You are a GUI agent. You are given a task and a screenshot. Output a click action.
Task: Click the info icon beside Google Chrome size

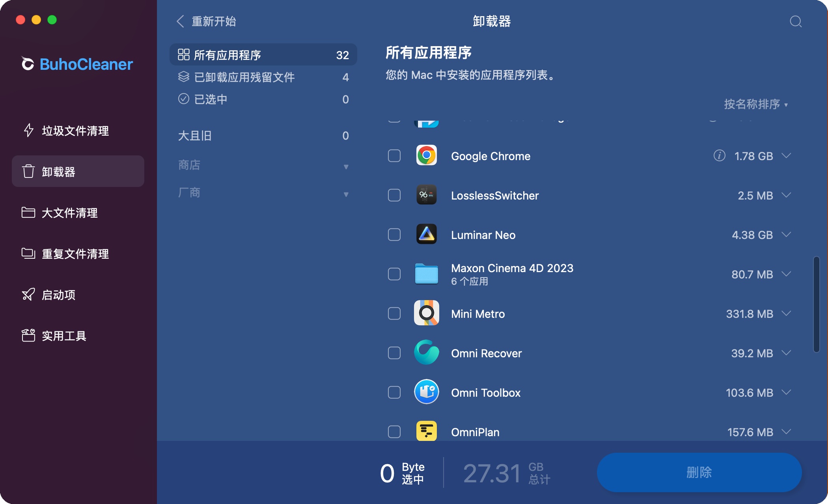pyautogui.click(x=719, y=156)
